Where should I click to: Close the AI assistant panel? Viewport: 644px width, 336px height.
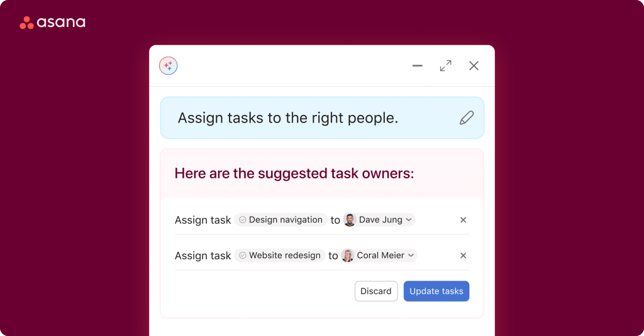click(x=474, y=66)
